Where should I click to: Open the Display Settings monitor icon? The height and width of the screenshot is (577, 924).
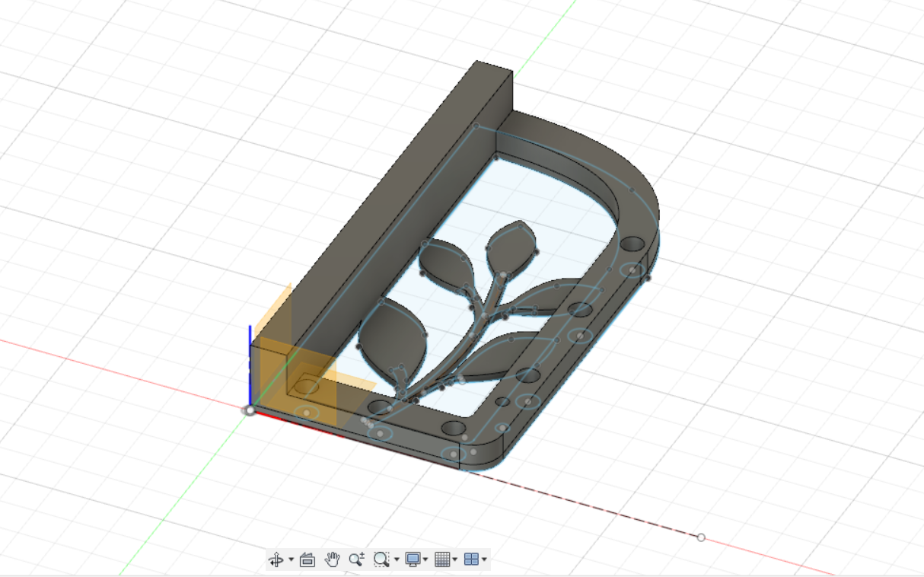(413, 559)
